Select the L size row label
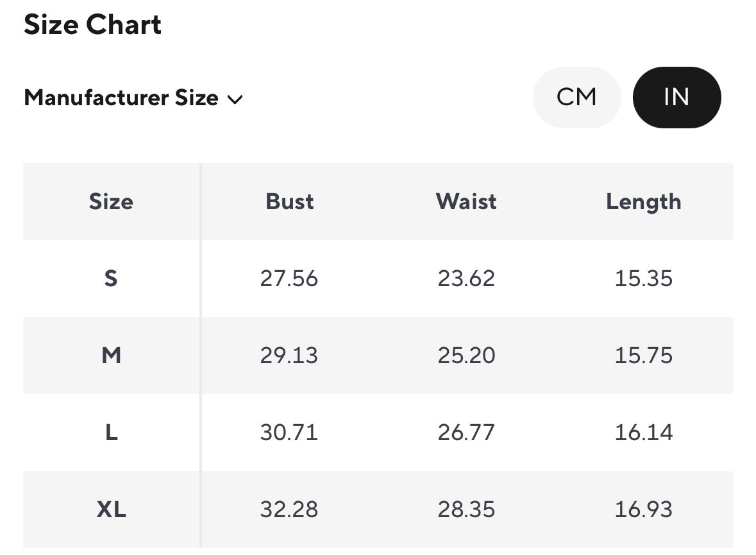 (111, 432)
